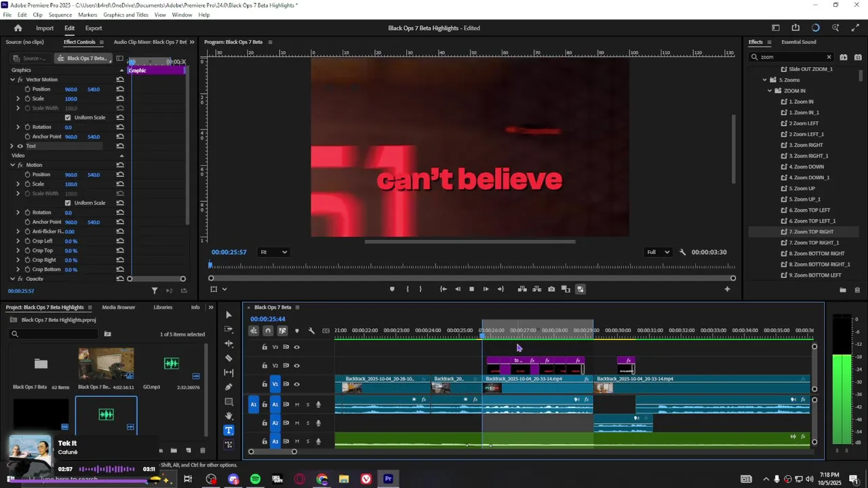
Task: Open the Fit zoom level dropdown
Action: [274, 252]
